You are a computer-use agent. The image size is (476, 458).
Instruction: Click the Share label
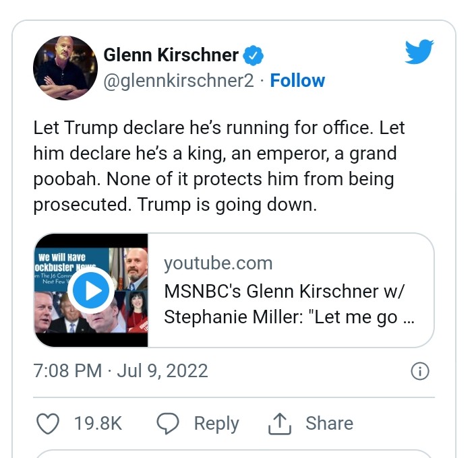click(329, 423)
